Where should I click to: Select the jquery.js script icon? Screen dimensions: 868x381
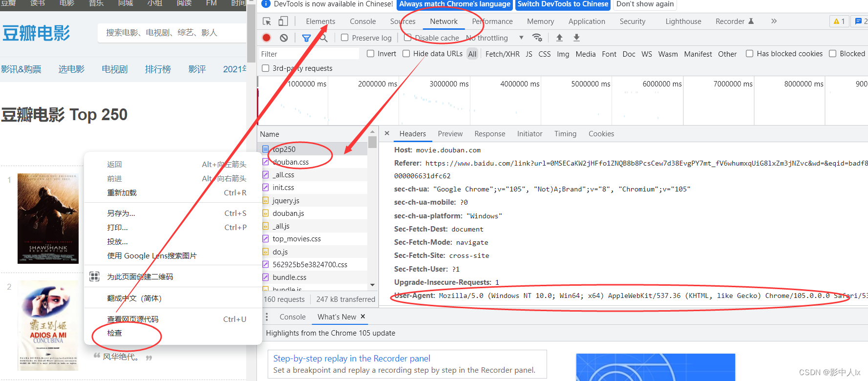(x=265, y=200)
